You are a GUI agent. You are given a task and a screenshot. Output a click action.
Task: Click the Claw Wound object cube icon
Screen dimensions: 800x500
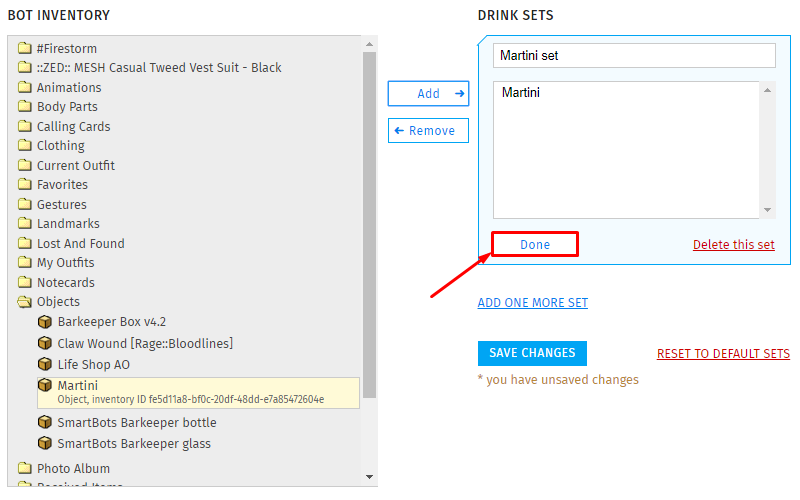coord(45,343)
